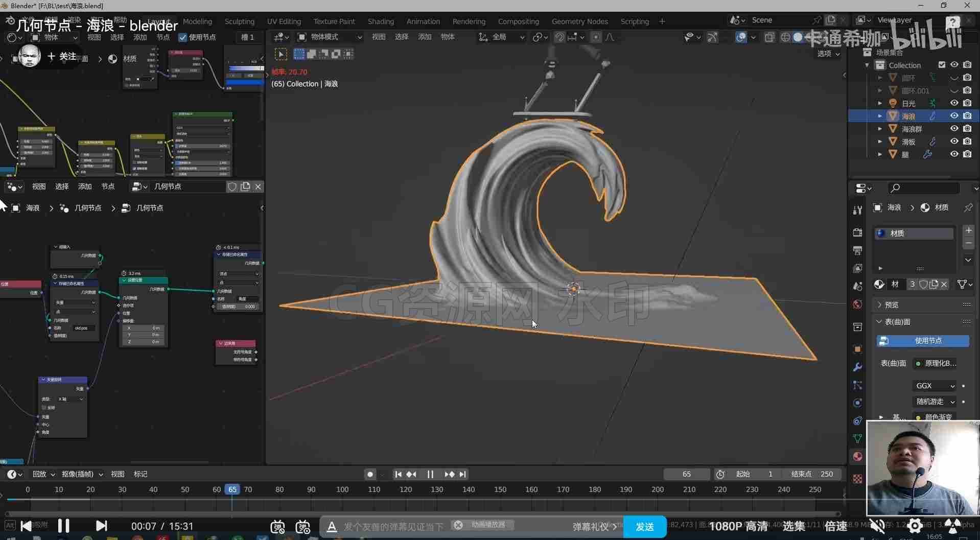Toggle proportional editing in viewport header
The width and height of the screenshot is (980, 540).
(x=596, y=37)
